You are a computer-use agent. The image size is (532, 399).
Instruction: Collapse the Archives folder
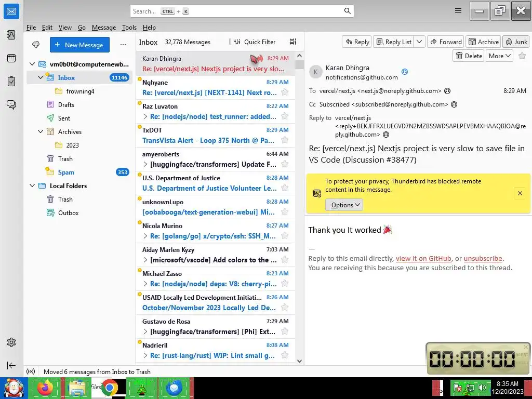(41, 131)
